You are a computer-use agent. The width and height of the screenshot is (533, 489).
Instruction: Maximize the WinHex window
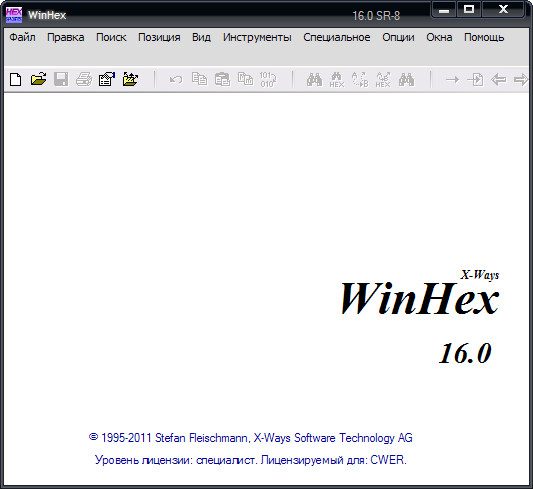pos(469,10)
